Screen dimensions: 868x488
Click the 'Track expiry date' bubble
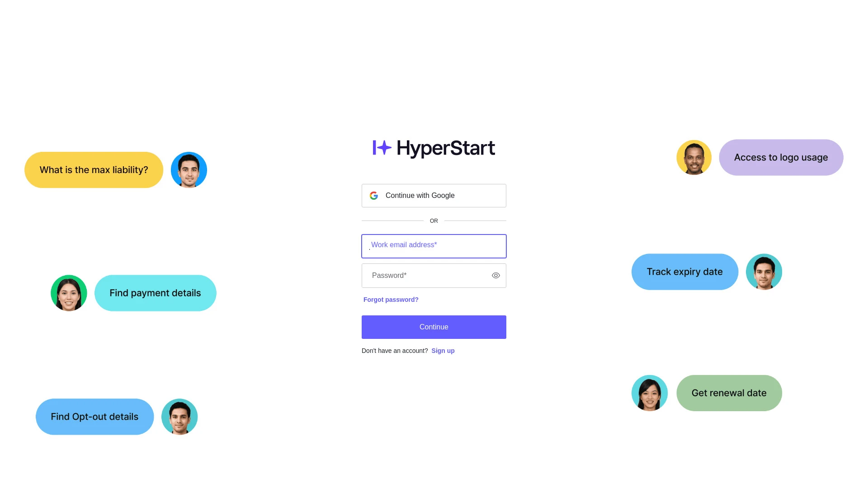click(684, 271)
